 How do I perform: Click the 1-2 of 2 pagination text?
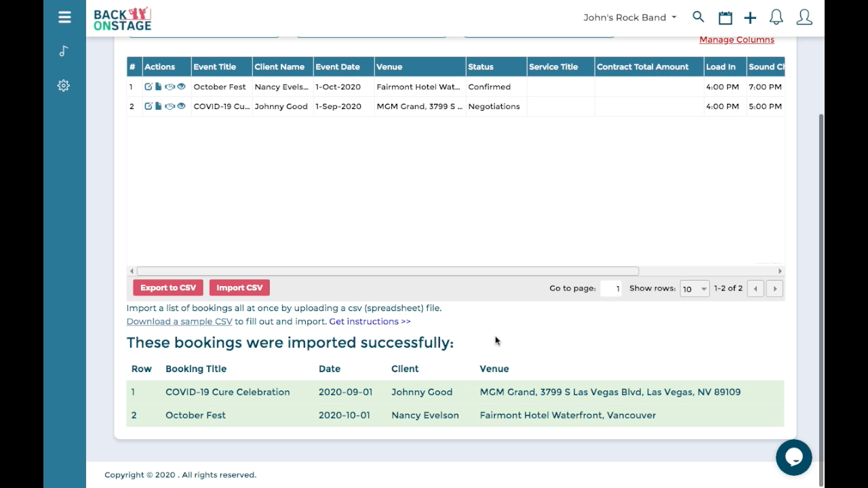pyautogui.click(x=728, y=289)
